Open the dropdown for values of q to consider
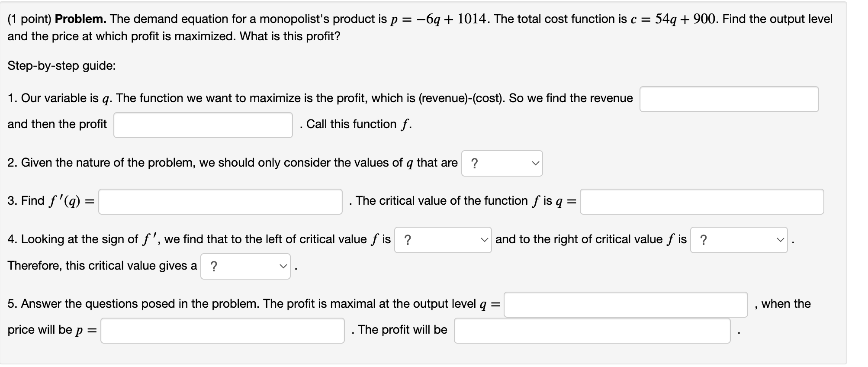The height and width of the screenshot is (367, 868). click(502, 164)
